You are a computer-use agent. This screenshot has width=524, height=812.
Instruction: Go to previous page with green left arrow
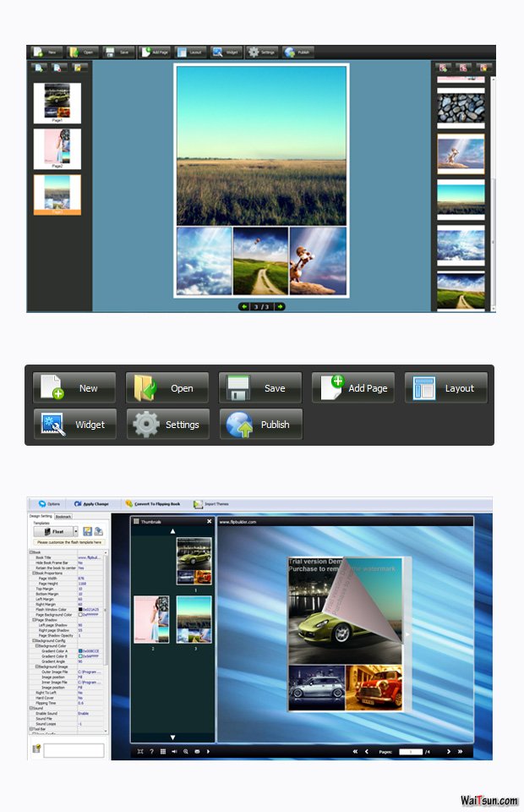tap(244, 306)
